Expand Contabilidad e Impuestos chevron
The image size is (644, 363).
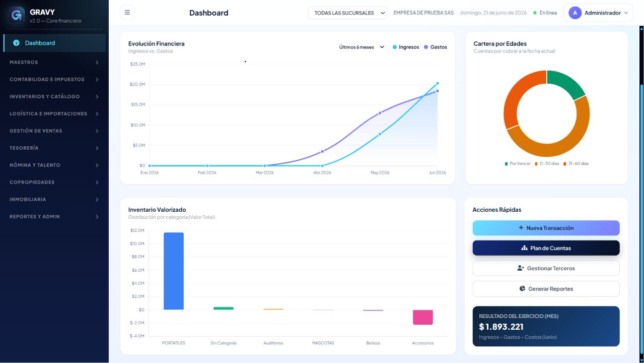(97, 79)
